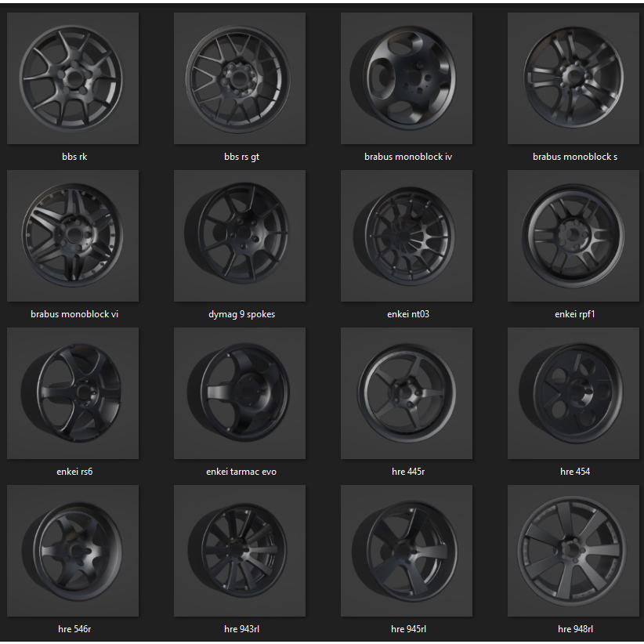Select the bbs rk wheel thumbnail
Screen dimensions: 644x644
[x=73, y=78]
